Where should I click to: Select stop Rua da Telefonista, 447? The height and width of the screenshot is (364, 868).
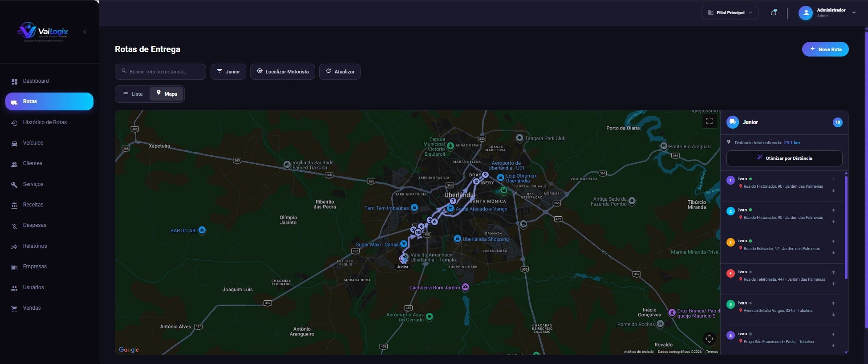782,279
